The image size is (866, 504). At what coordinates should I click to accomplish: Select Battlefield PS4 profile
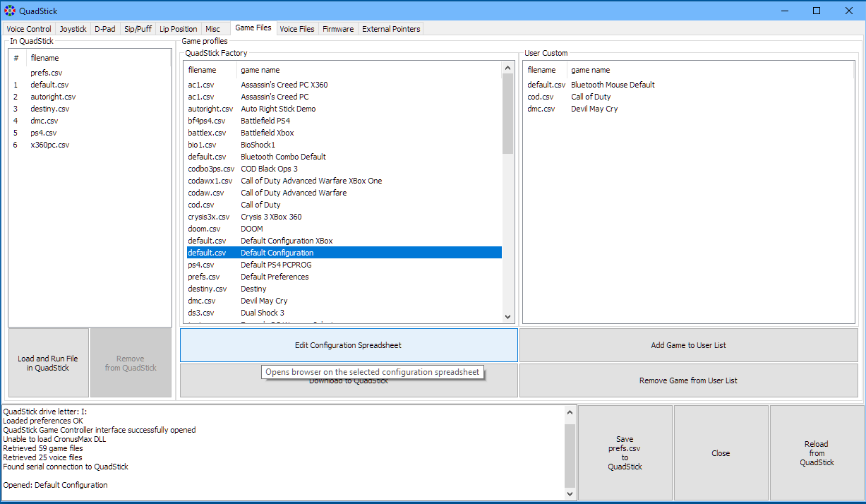(x=344, y=121)
